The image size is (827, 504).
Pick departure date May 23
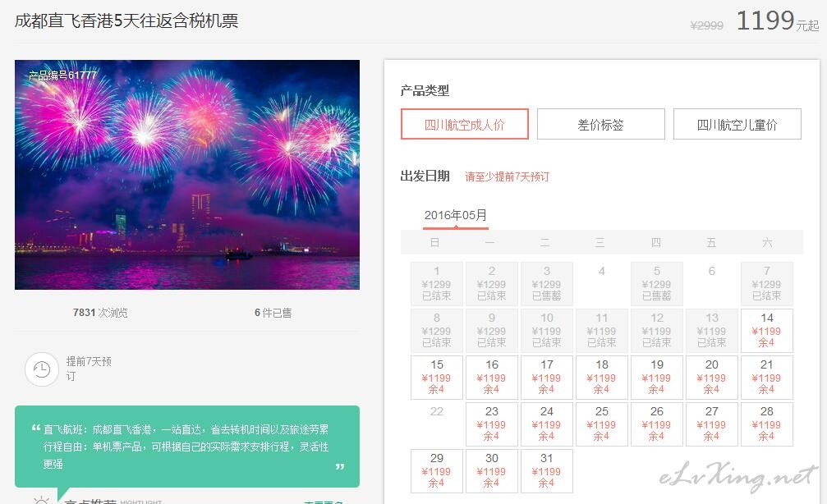492,424
